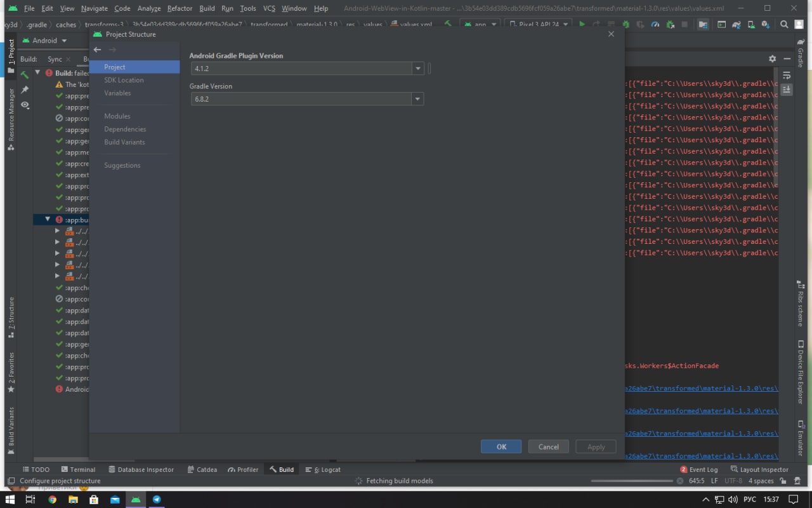Click the hammer rebuild icon in Build panel

pyautogui.click(x=25, y=75)
